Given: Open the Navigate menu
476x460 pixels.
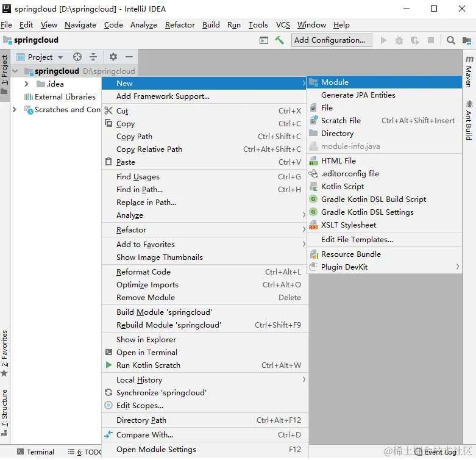Looking at the screenshot, I should click(x=80, y=24).
